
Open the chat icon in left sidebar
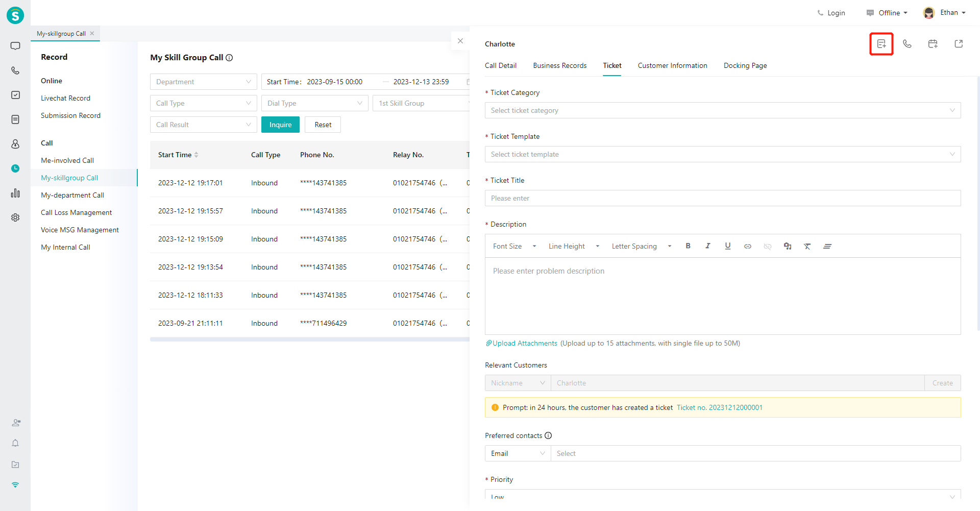(x=15, y=46)
